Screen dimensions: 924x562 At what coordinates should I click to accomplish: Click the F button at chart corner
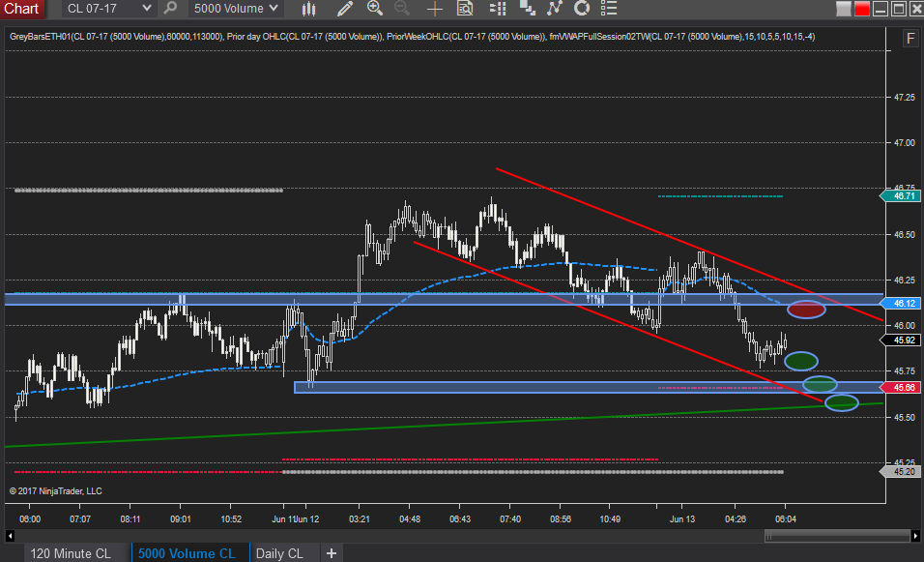[910, 39]
